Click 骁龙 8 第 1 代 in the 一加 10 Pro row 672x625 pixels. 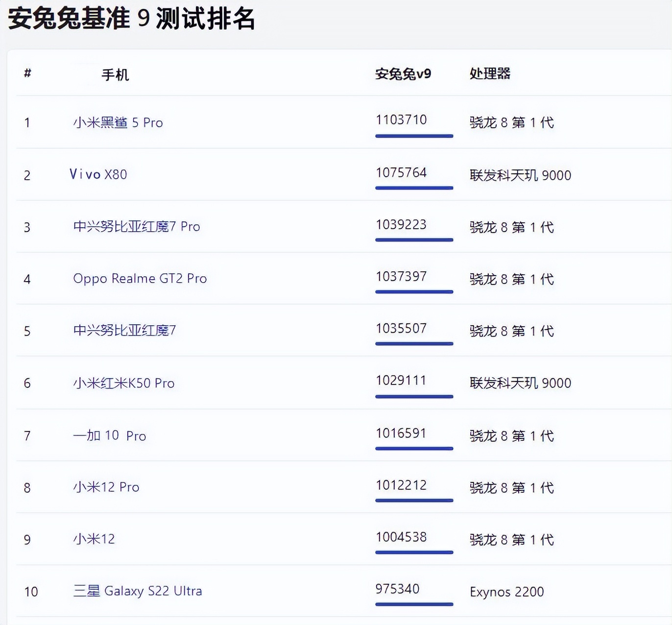tap(512, 436)
